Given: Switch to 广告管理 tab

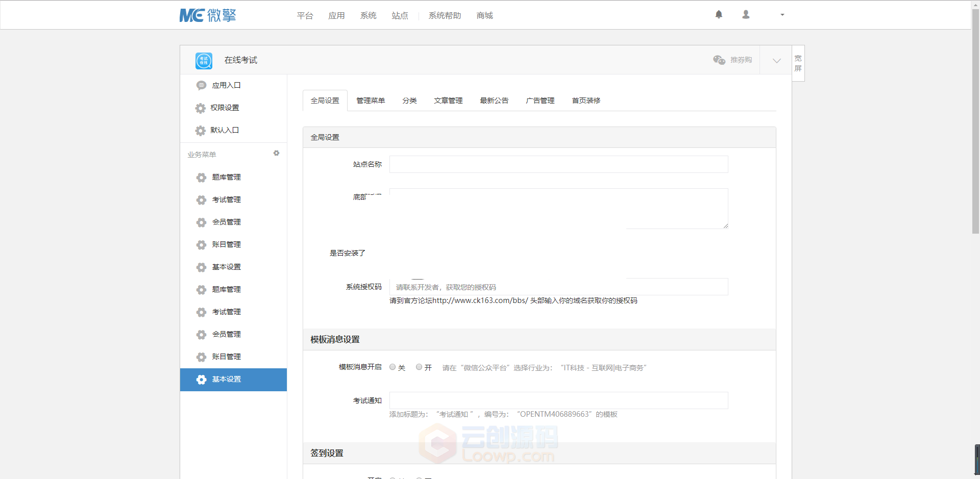Looking at the screenshot, I should (x=540, y=100).
